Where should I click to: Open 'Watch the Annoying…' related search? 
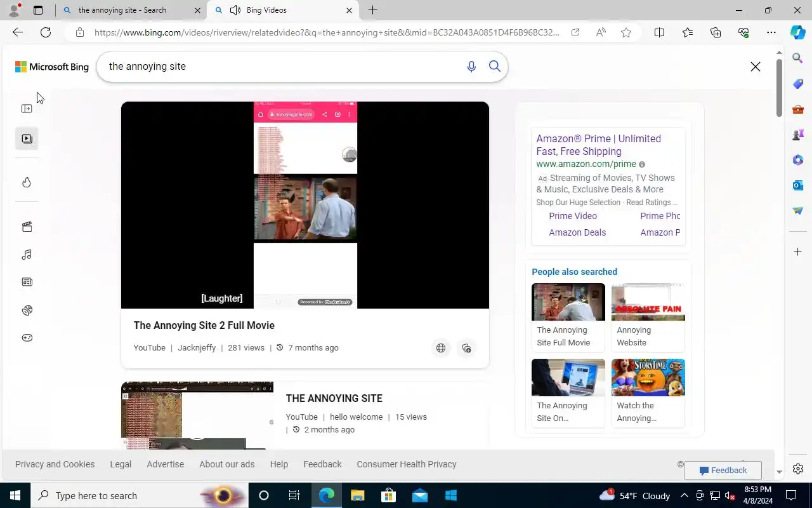coord(648,392)
